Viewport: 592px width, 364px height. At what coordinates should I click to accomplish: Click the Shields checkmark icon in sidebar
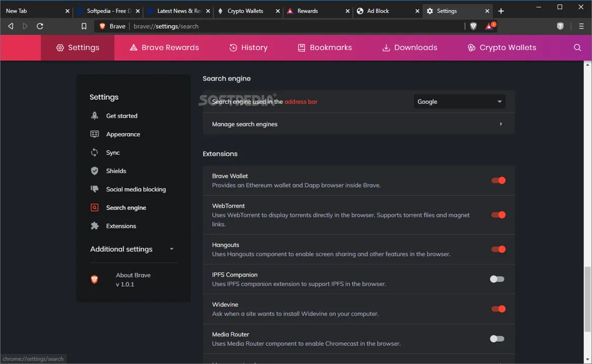click(95, 171)
